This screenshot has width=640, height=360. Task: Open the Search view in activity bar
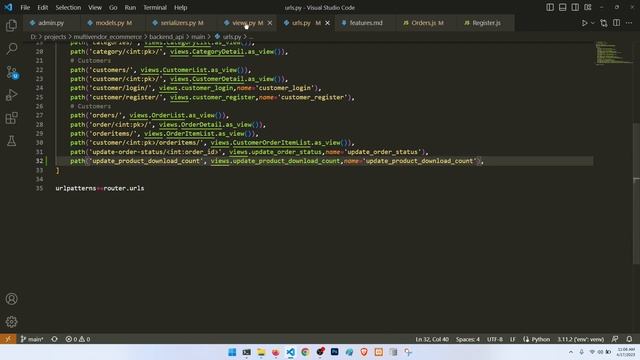(x=11, y=49)
